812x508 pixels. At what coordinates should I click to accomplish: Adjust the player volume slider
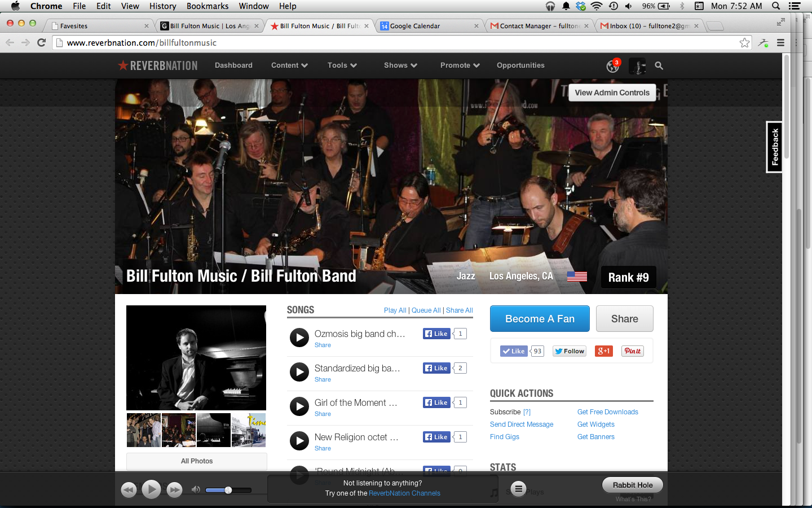point(228,490)
